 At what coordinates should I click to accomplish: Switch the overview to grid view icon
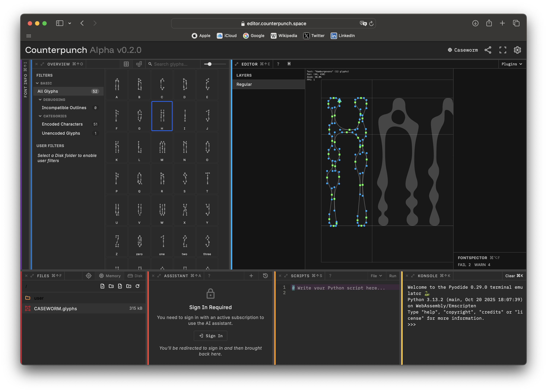click(x=126, y=64)
